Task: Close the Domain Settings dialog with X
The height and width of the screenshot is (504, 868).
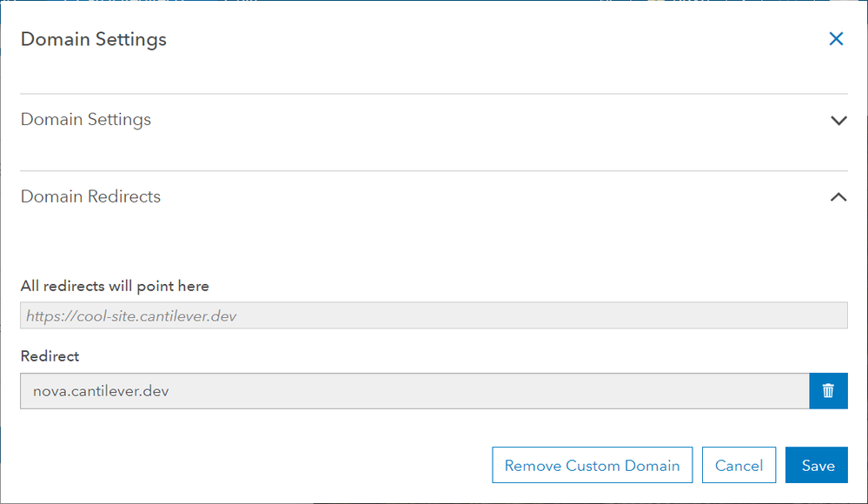Action: tap(836, 39)
